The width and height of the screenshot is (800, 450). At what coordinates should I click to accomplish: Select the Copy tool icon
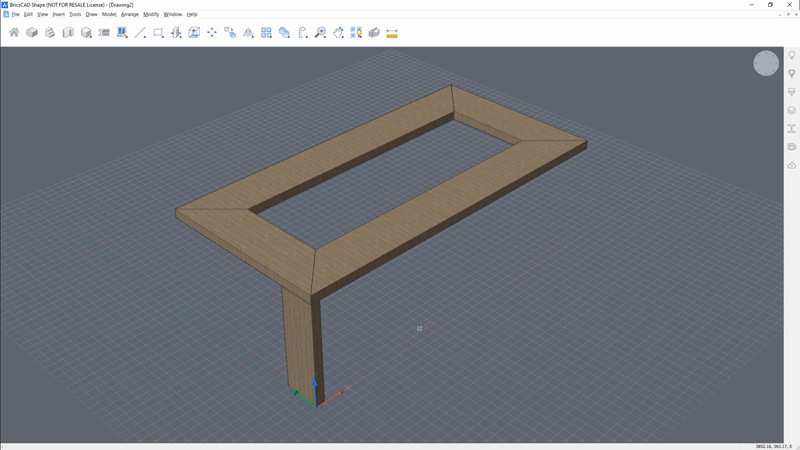click(230, 33)
